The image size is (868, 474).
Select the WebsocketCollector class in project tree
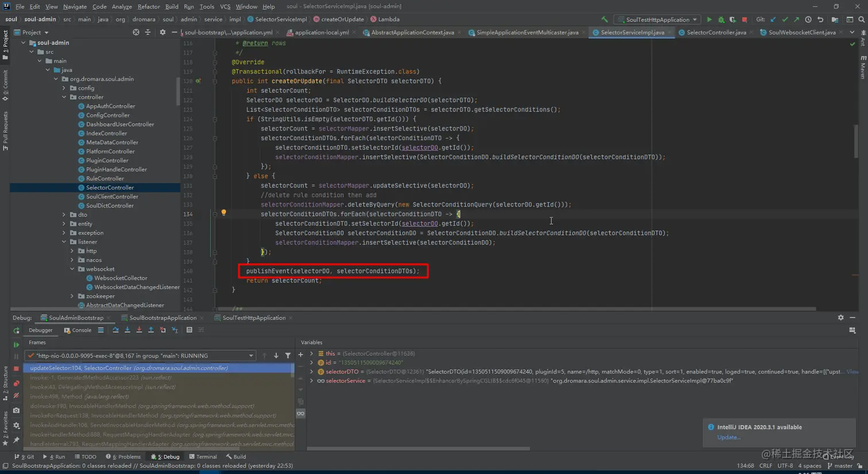(121, 278)
